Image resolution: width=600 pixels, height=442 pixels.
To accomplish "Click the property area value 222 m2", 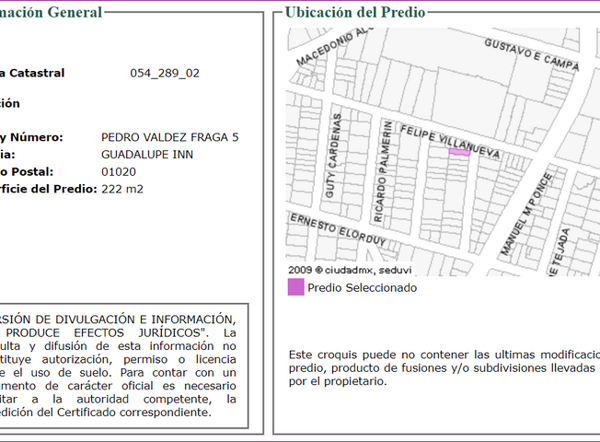I will coord(122,189).
